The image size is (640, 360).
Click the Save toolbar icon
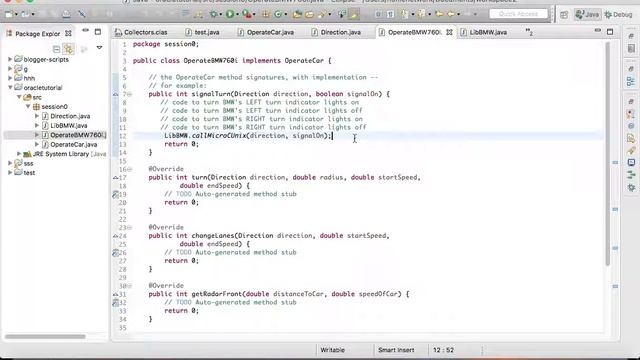pyautogui.click(x=42, y=14)
